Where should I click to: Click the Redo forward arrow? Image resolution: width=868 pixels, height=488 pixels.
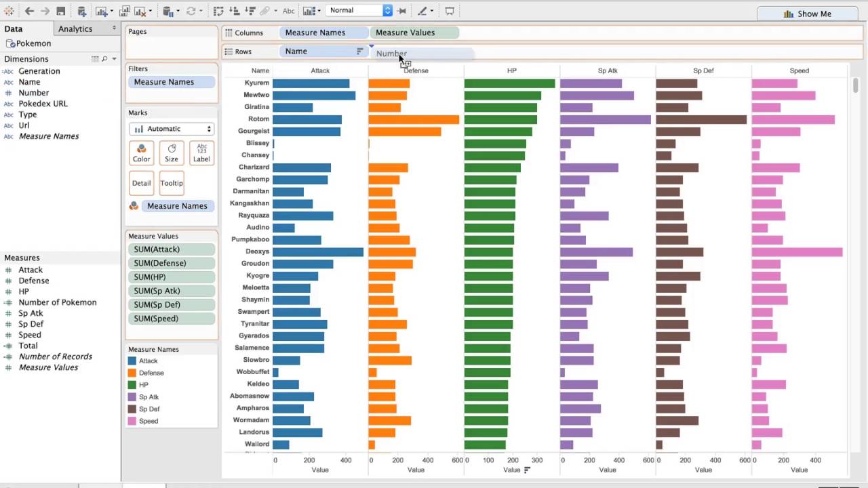45,11
